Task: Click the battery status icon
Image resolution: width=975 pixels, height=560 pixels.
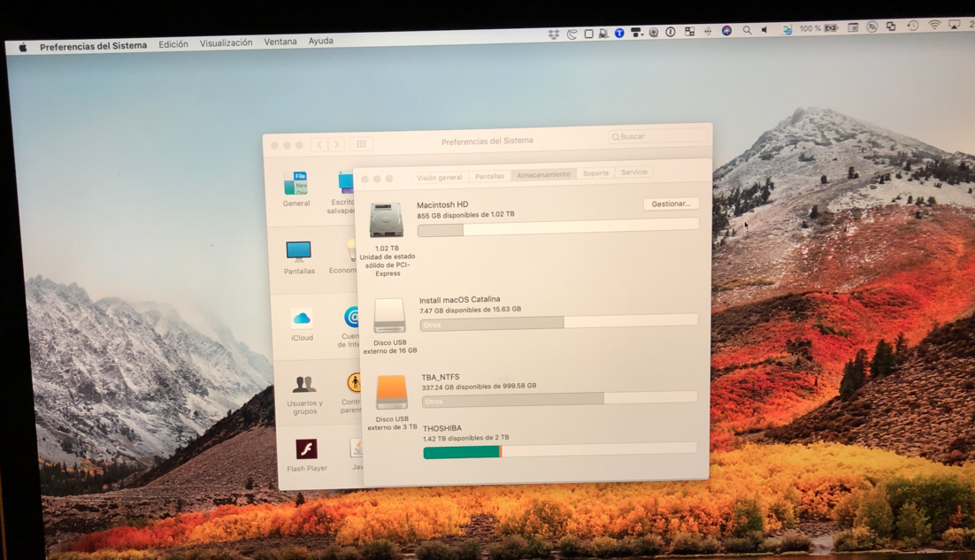Action: (x=832, y=28)
